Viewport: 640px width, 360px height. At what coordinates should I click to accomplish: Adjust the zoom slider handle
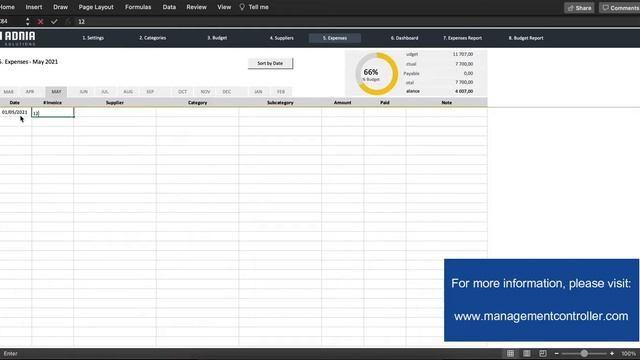pos(584,353)
